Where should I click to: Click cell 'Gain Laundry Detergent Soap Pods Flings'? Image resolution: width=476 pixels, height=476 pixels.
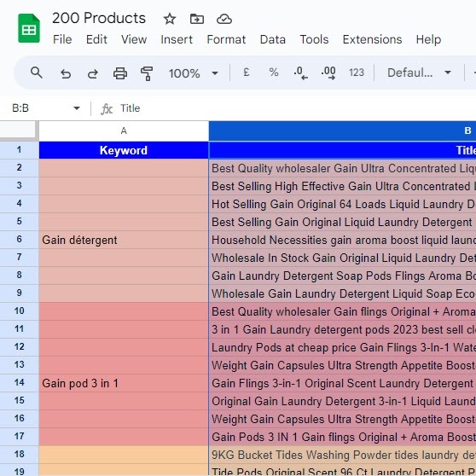click(342, 276)
